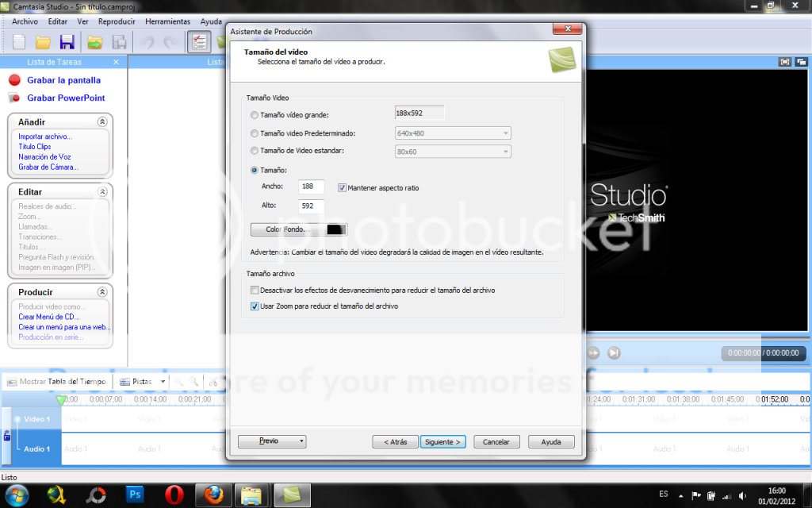Toggle the task list checklist icon

[199, 42]
